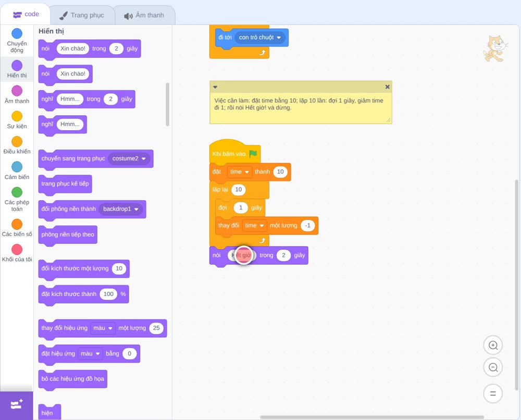Open the costume2 dropdown in palette
Image resolution: width=521 pixels, height=420 pixels.
click(129, 158)
